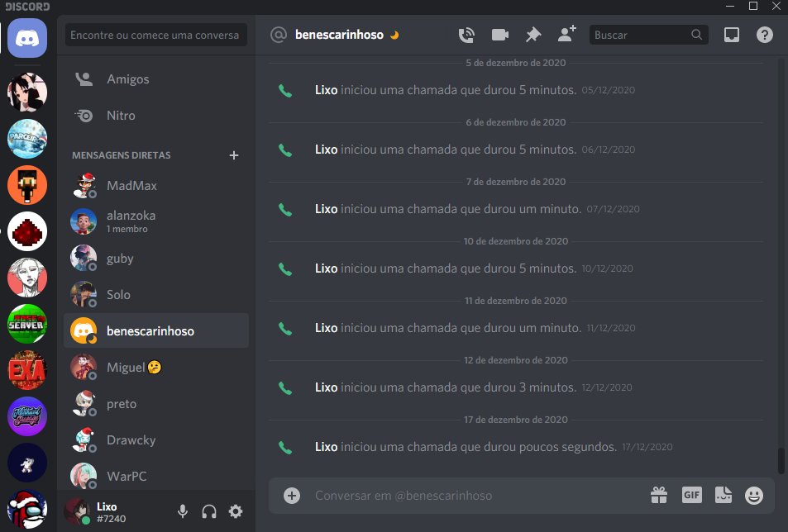Focus the 'Encontre ou comece uma conversa' field
The width and height of the screenshot is (788, 532).
(x=155, y=36)
